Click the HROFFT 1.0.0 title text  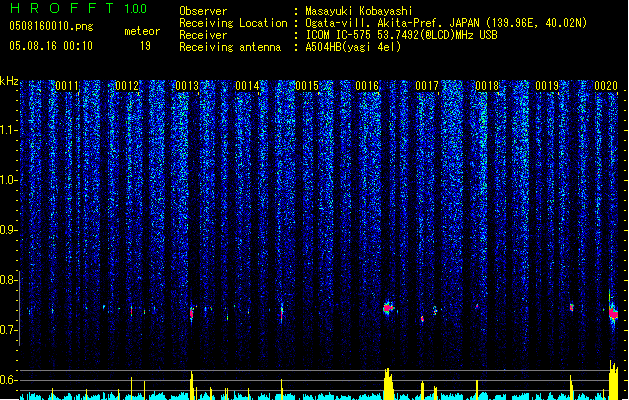click(x=78, y=8)
